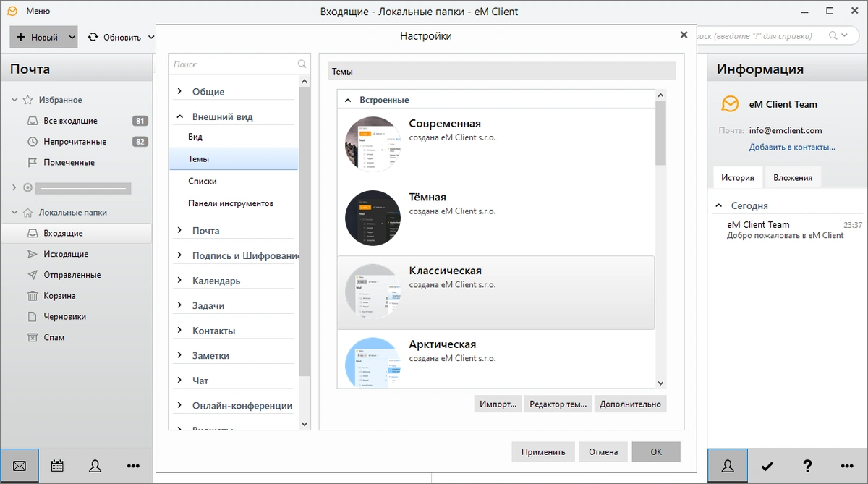Expand the Онлайн-конференции section

(179, 405)
